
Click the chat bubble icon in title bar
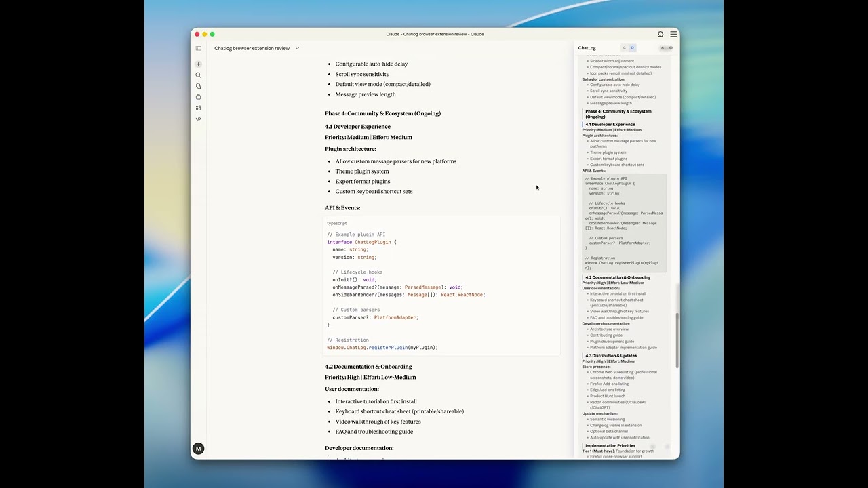point(660,34)
